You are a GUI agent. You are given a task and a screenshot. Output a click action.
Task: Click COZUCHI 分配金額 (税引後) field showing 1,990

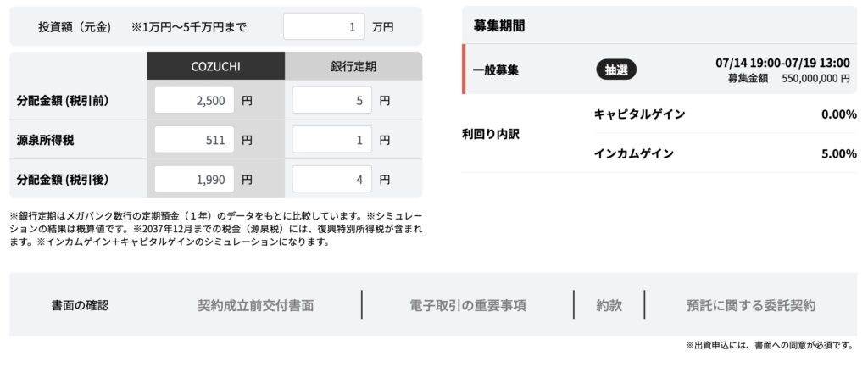194,180
